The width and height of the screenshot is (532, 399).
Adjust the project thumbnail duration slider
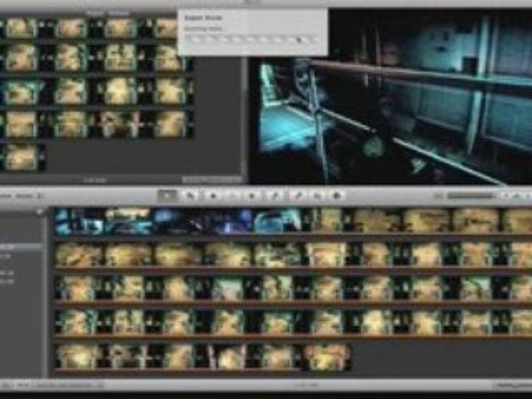(x=212, y=179)
